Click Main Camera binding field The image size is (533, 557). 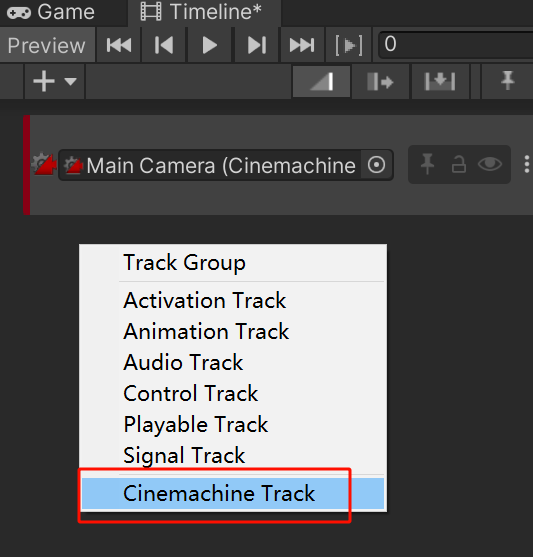point(226,165)
